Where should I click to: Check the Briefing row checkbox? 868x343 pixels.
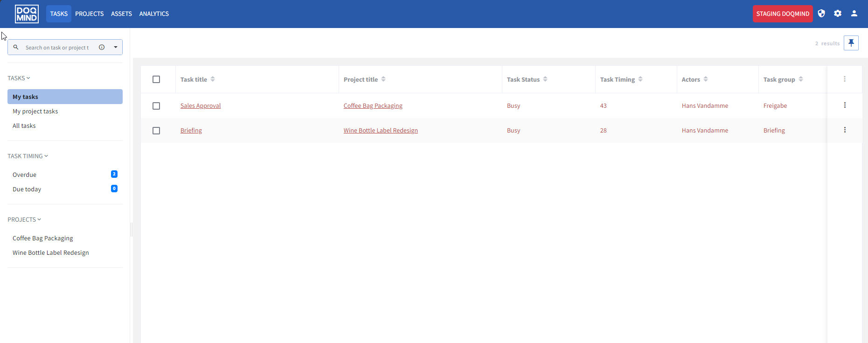pyautogui.click(x=156, y=131)
